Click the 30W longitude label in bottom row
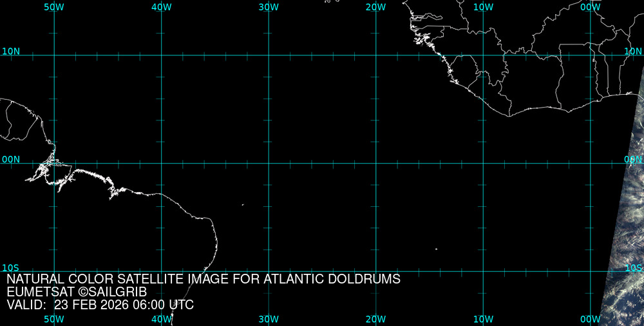The height and width of the screenshot is (326, 644). [269, 319]
